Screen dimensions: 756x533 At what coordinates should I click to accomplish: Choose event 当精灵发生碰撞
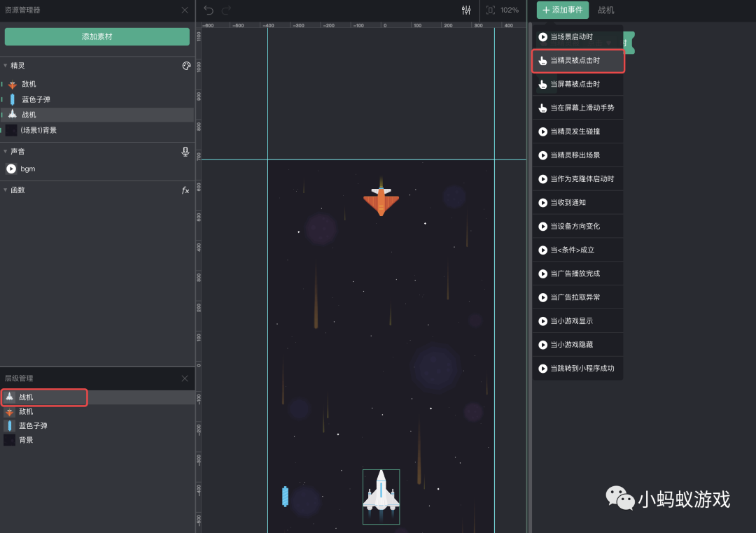[x=577, y=131]
